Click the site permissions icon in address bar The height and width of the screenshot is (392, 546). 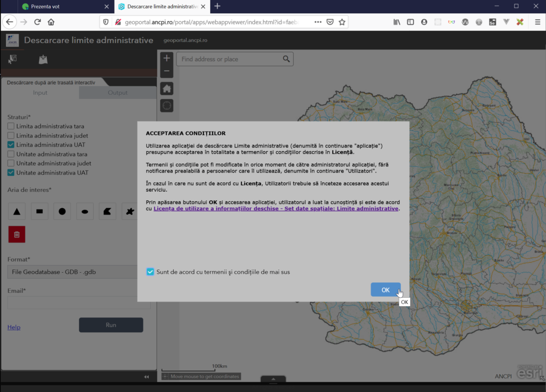(x=118, y=22)
